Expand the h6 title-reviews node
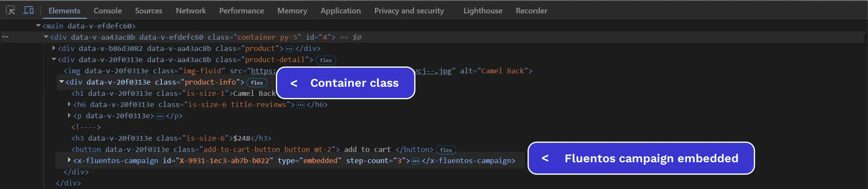 (69, 104)
